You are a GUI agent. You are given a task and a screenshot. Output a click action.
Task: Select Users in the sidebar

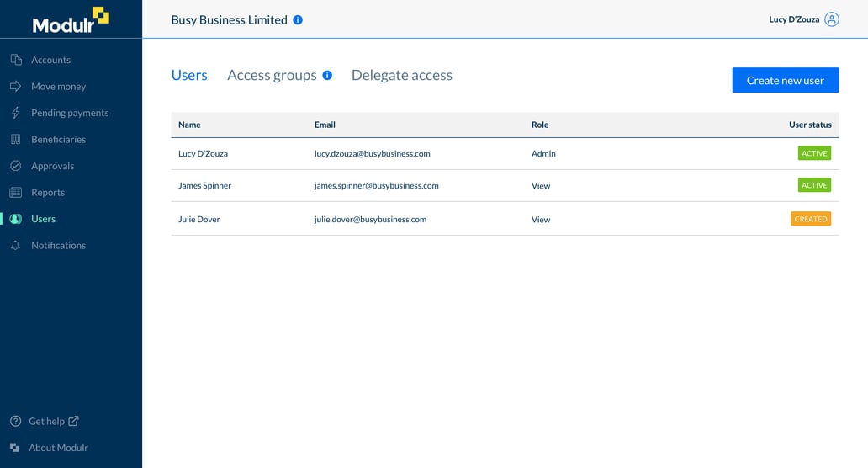(x=43, y=219)
